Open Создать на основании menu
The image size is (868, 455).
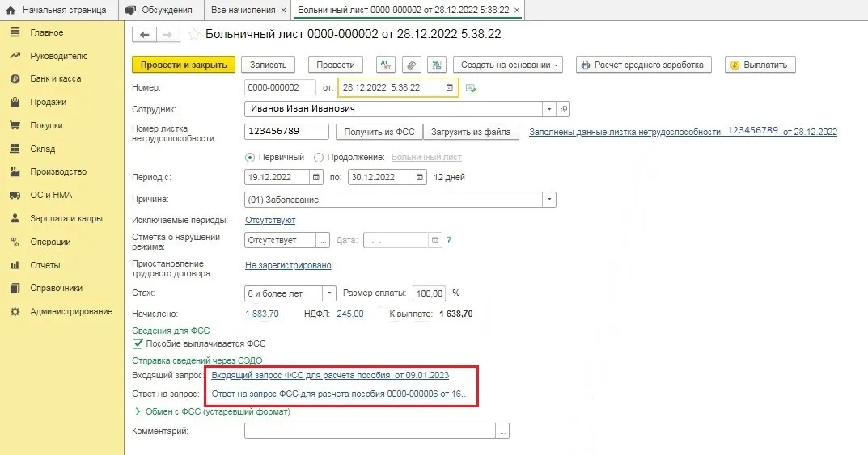(510, 65)
